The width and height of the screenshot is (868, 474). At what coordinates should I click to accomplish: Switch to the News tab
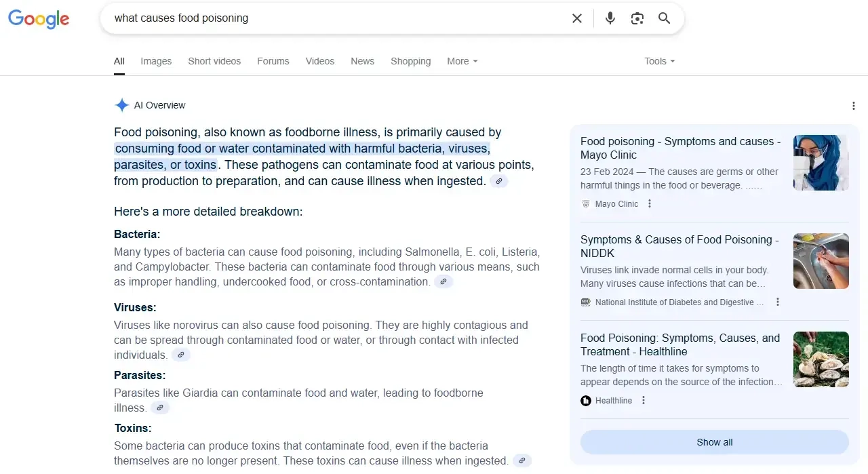coord(363,61)
